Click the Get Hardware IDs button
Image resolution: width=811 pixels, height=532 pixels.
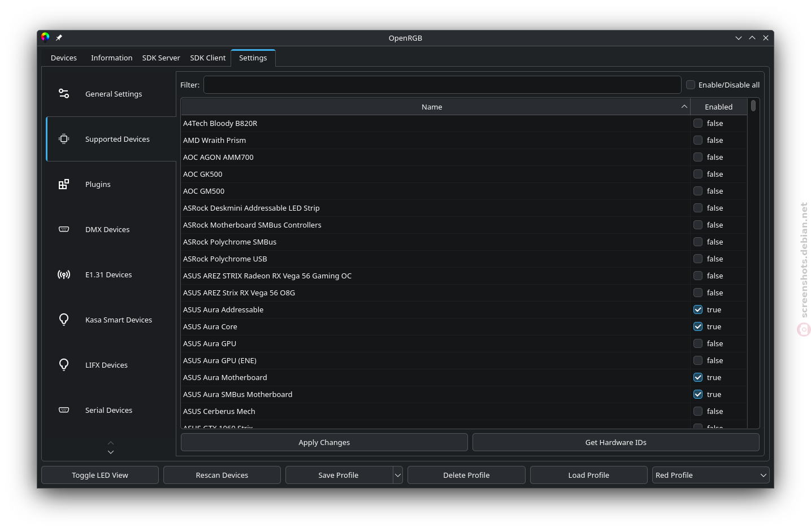[616, 442]
